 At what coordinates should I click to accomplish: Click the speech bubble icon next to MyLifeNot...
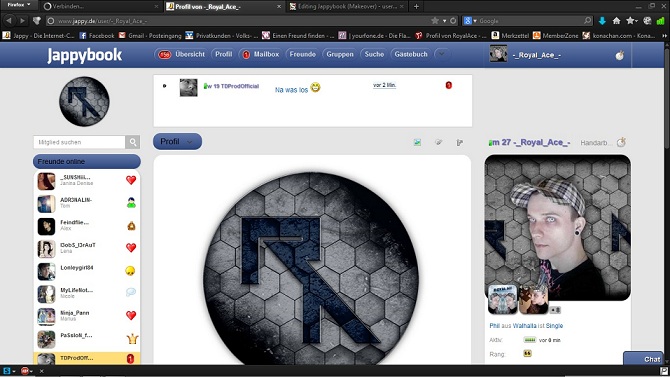click(131, 292)
